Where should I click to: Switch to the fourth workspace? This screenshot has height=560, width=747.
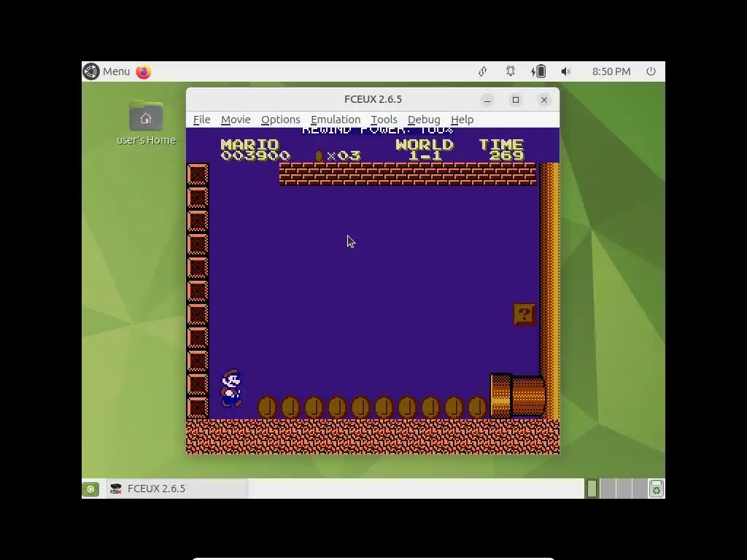[x=639, y=489]
